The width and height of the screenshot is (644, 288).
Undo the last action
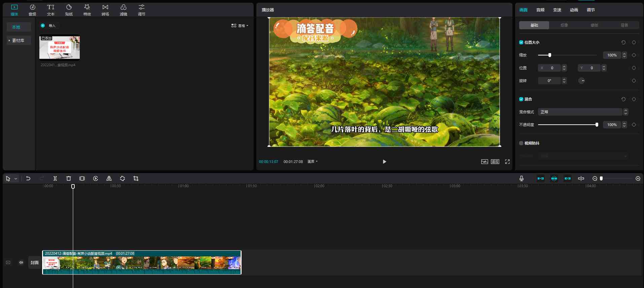tap(28, 178)
